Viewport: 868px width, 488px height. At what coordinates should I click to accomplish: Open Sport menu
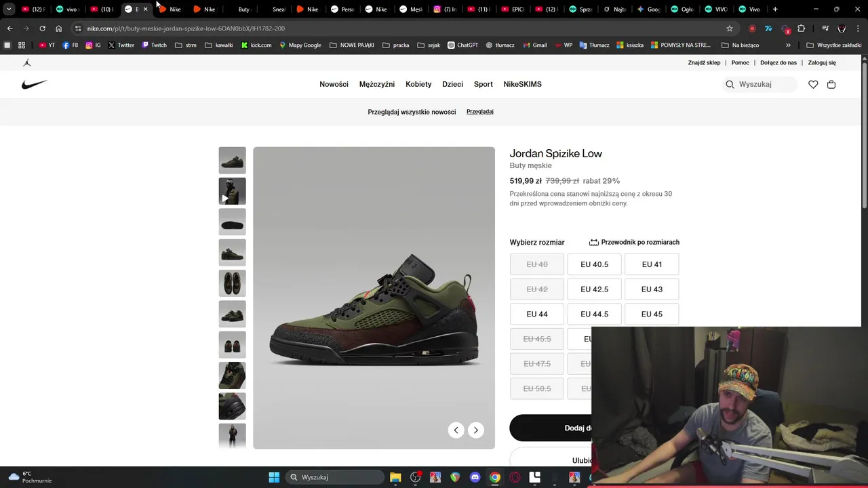point(484,84)
